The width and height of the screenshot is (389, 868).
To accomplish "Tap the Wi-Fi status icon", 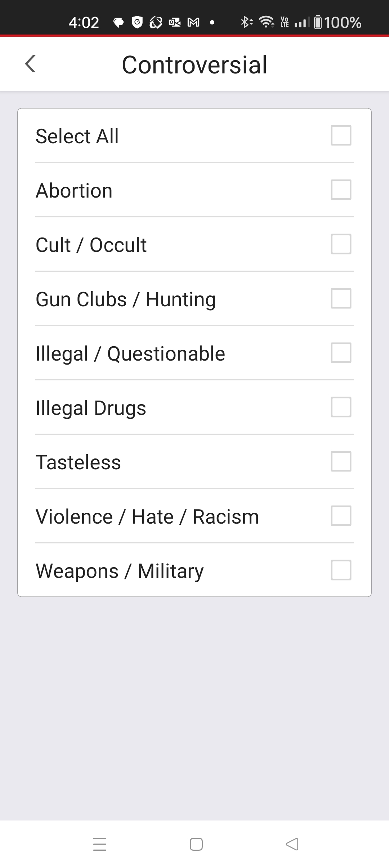I will point(266,22).
